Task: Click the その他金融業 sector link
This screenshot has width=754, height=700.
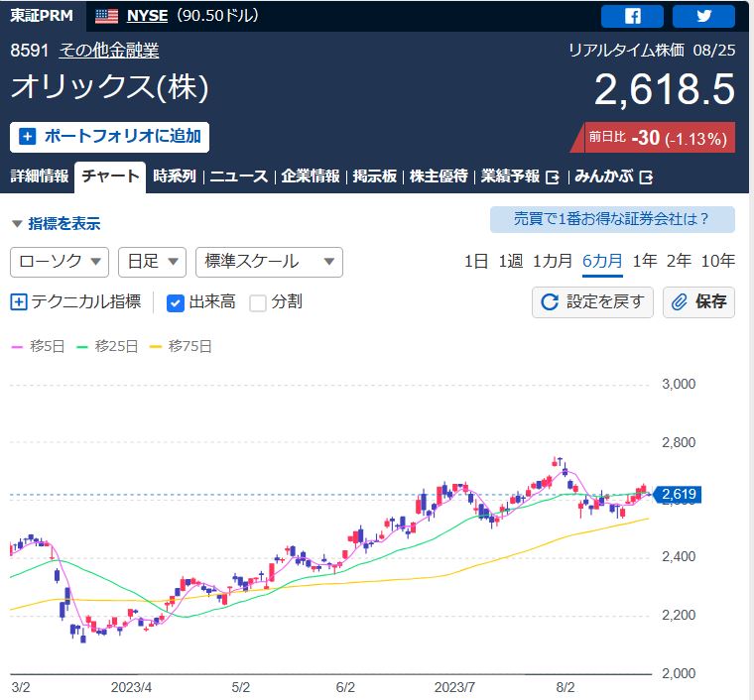Action: click(109, 51)
